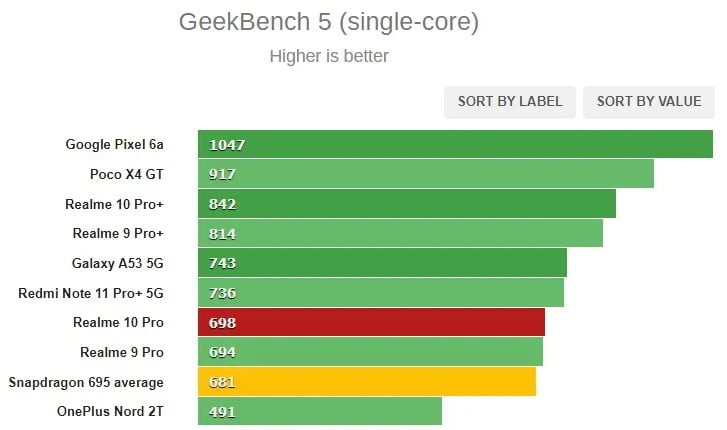Viewport: 727px width, 430px height.
Task: Click the Realme 9 Pro bar
Action: [x=370, y=352]
